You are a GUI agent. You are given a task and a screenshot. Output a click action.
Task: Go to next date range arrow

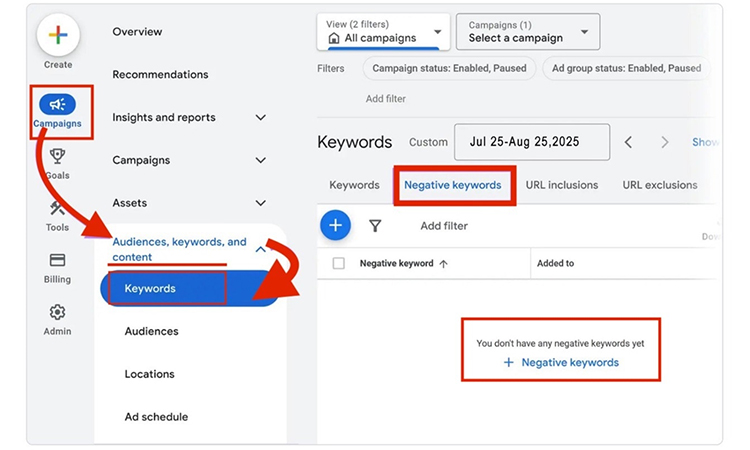664,142
